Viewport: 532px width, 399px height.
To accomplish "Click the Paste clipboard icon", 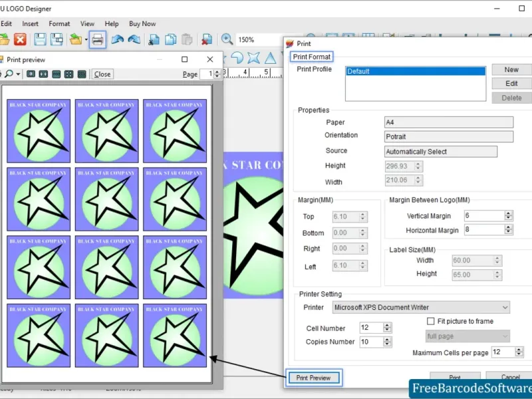I will click(x=187, y=40).
